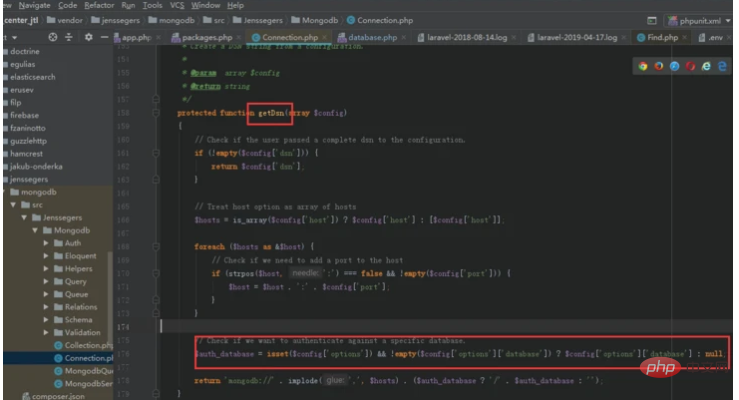The width and height of the screenshot is (739, 400).
Task: Open file in Firefox browser icon
Action: [x=658, y=66]
